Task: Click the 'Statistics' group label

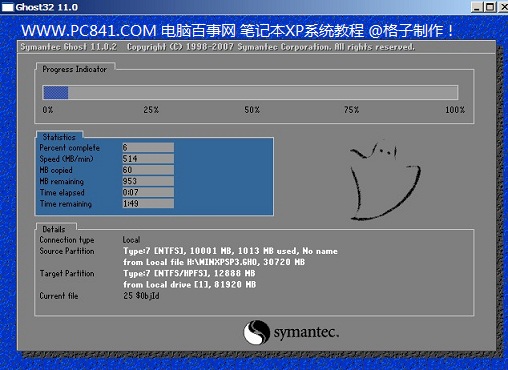Action: click(59, 137)
